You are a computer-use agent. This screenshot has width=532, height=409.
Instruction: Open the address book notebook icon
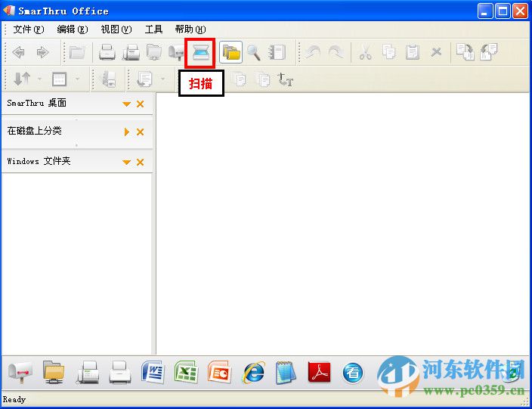coord(277,52)
